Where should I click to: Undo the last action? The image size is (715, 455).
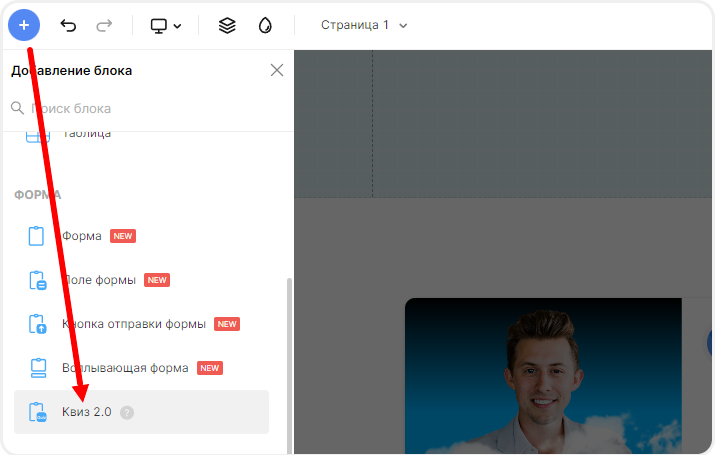pyautogui.click(x=68, y=25)
